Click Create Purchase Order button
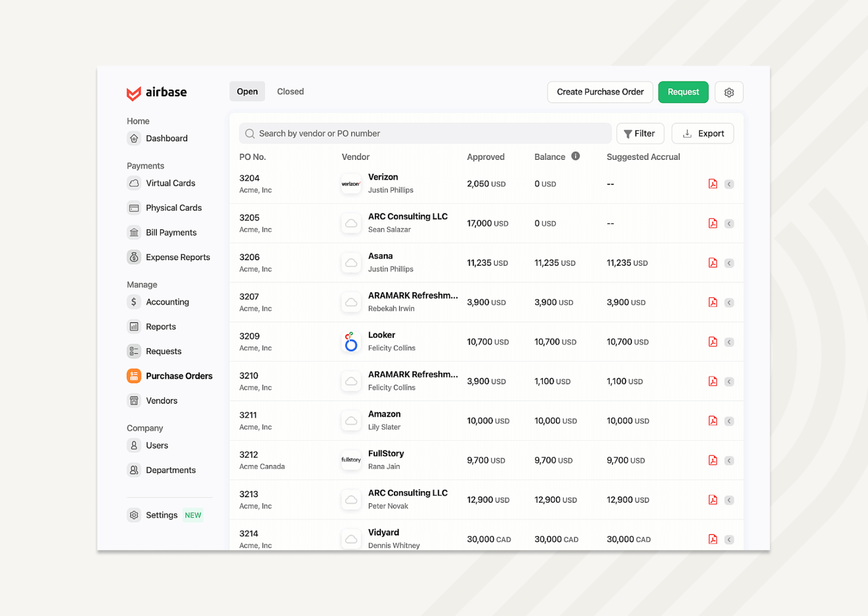Viewport: 868px width, 616px height. [600, 92]
